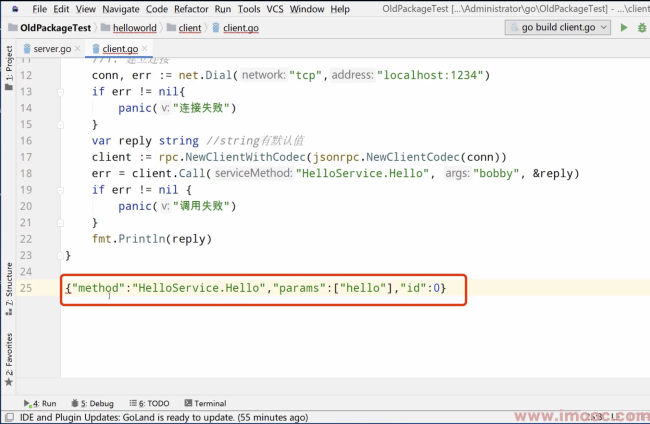Place cursor in JSON text on line 25
650x424 pixels.
[x=255, y=288]
